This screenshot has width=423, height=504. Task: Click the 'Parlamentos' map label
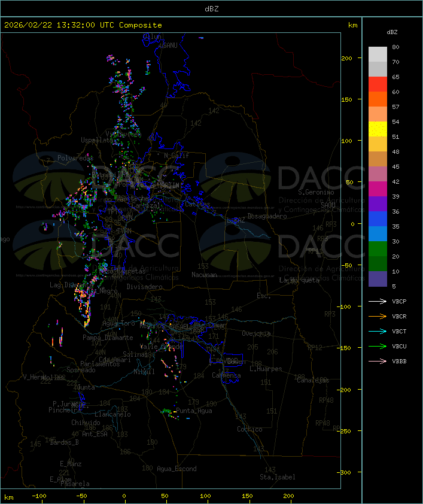pyautogui.click(x=100, y=364)
